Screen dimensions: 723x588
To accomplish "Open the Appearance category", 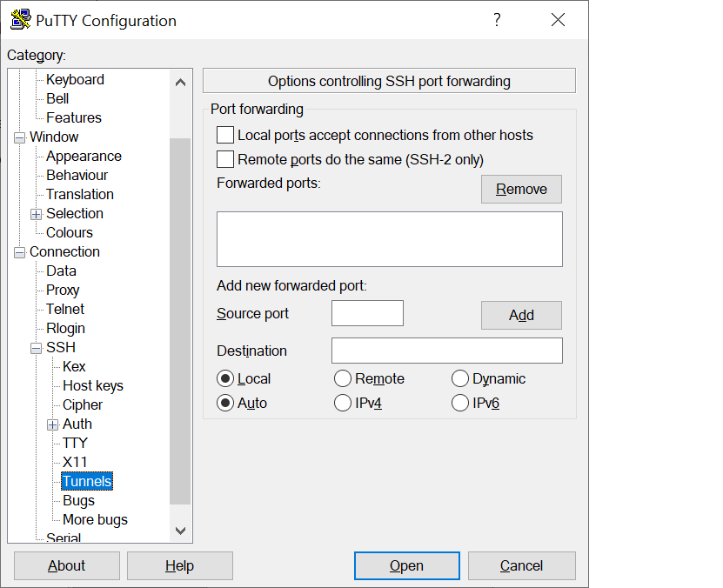I will point(84,157).
